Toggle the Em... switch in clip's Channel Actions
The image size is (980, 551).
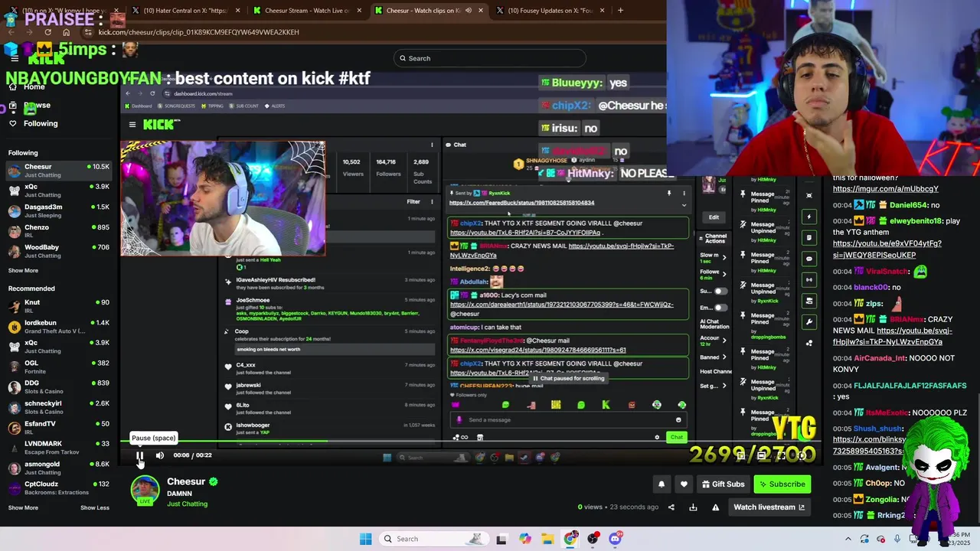pyautogui.click(x=720, y=308)
